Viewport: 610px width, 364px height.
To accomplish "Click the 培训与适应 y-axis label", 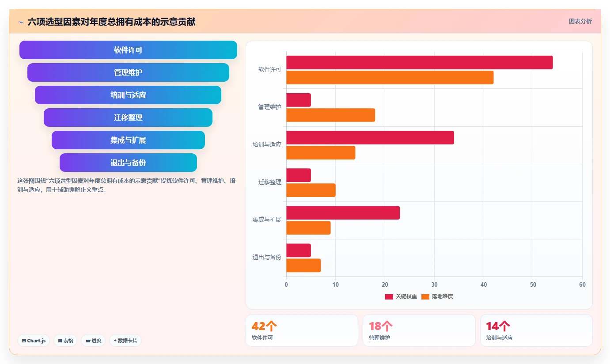I will [x=267, y=144].
